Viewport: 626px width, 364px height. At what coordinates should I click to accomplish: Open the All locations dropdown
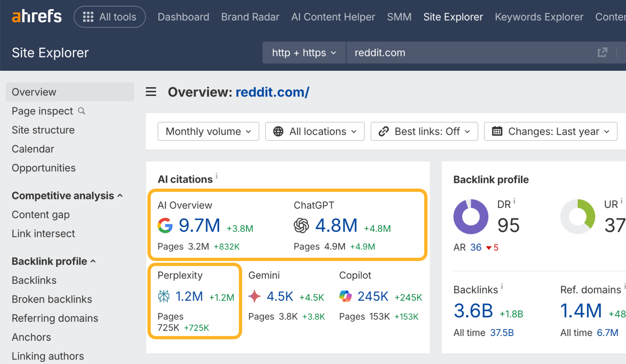(315, 131)
